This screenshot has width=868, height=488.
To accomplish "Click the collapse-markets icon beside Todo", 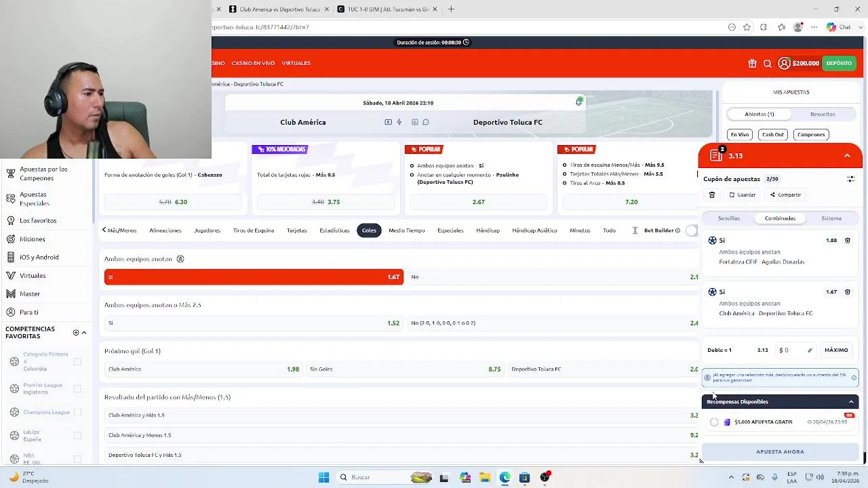I will [x=635, y=230].
